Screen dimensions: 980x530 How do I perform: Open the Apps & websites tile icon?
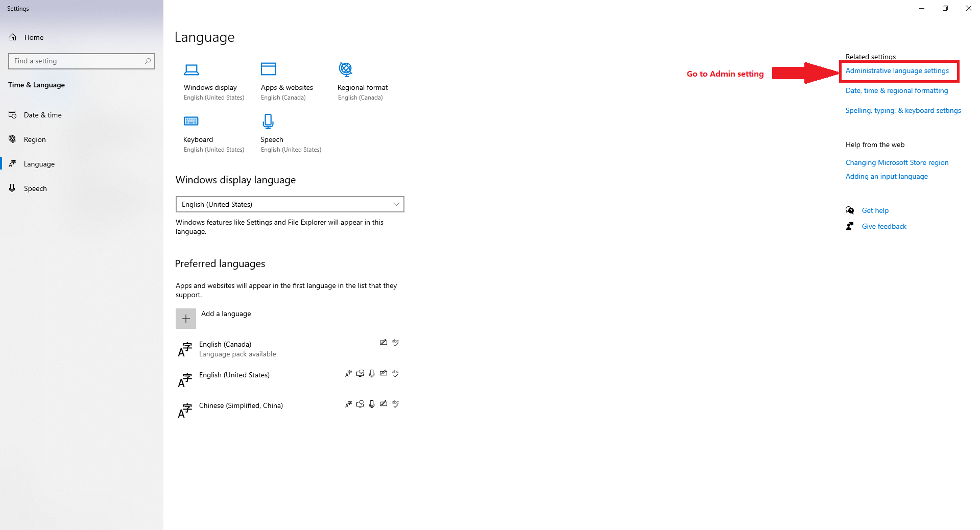click(x=269, y=69)
